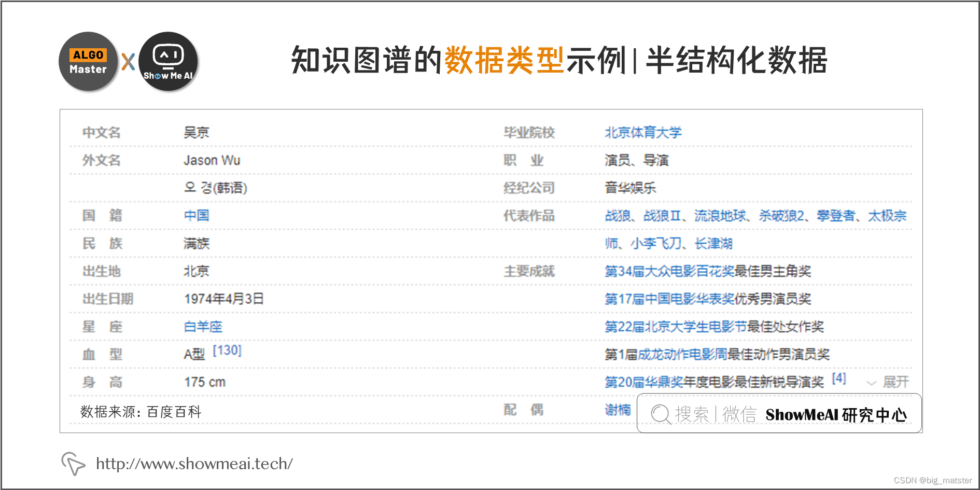Click the 毕业院校 field label

pos(529,133)
